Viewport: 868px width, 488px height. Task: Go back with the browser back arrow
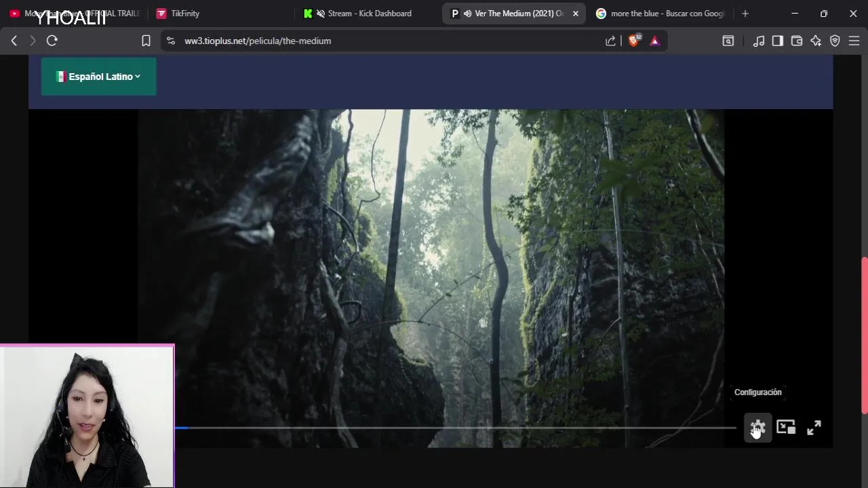pos(14,41)
